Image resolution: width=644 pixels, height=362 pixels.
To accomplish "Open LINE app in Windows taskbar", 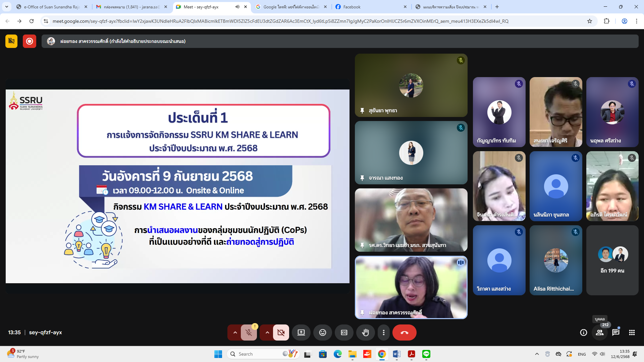I will 426,354.
